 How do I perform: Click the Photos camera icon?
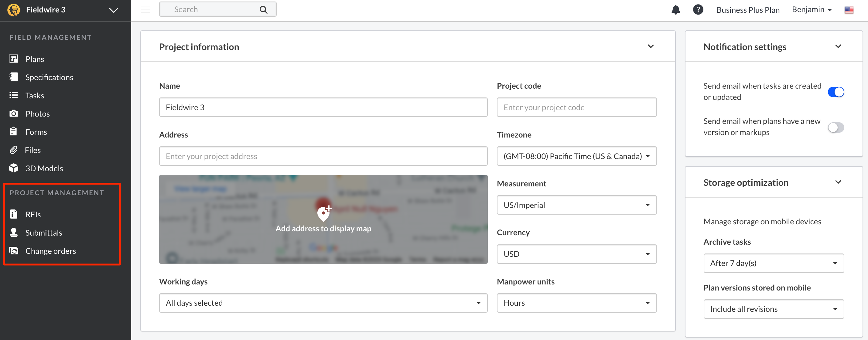coord(14,114)
